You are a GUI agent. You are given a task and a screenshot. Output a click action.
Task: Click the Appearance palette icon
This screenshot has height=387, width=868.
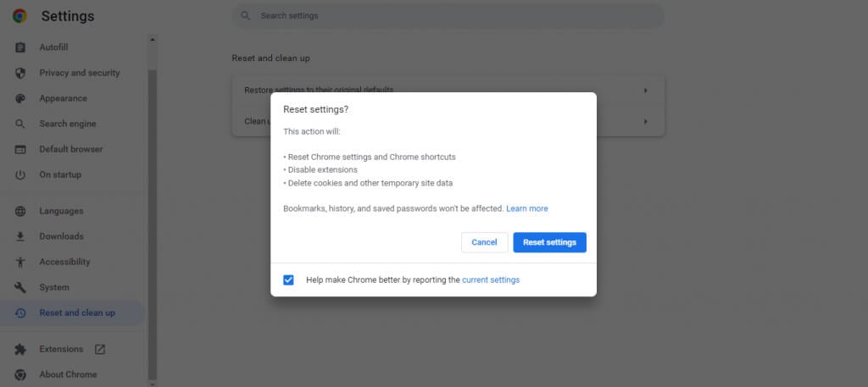tap(20, 98)
